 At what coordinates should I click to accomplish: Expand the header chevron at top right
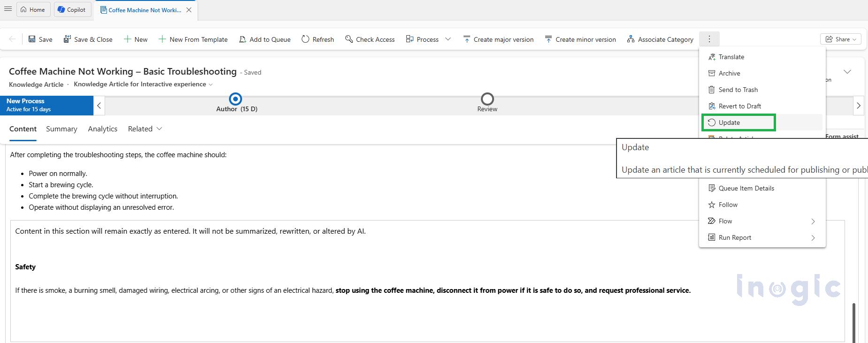click(847, 72)
